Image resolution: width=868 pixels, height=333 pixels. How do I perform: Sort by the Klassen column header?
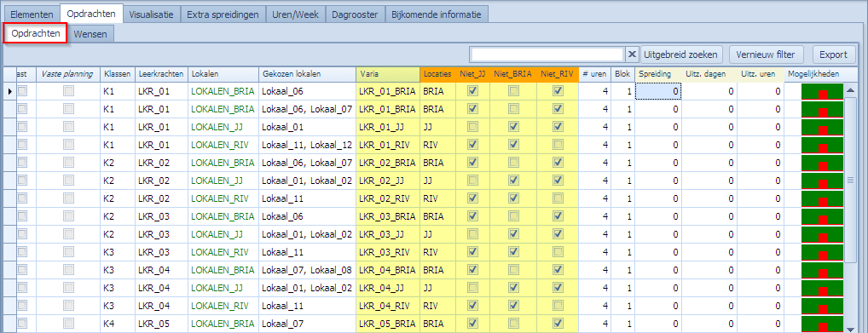pyautogui.click(x=117, y=74)
